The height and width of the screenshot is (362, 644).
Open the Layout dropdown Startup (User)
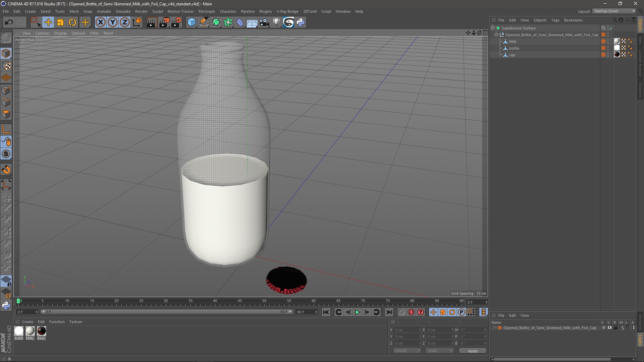[x=614, y=11]
